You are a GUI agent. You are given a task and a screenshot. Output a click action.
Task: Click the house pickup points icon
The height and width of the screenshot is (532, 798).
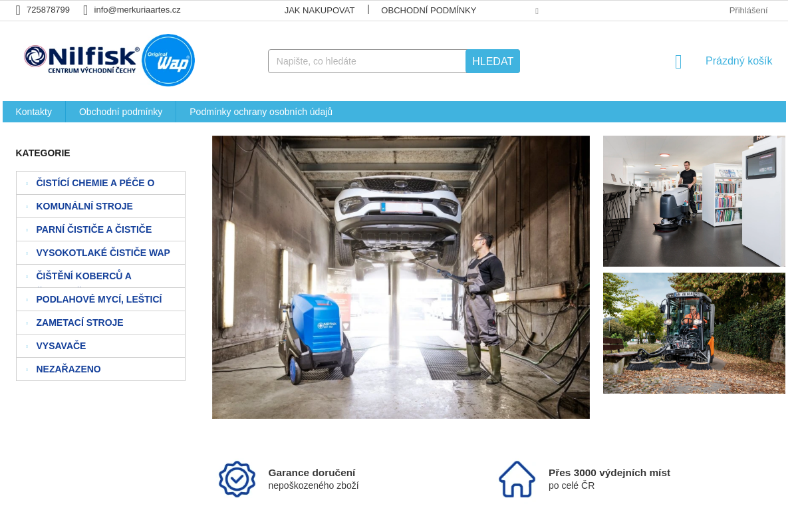pyautogui.click(x=517, y=479)
